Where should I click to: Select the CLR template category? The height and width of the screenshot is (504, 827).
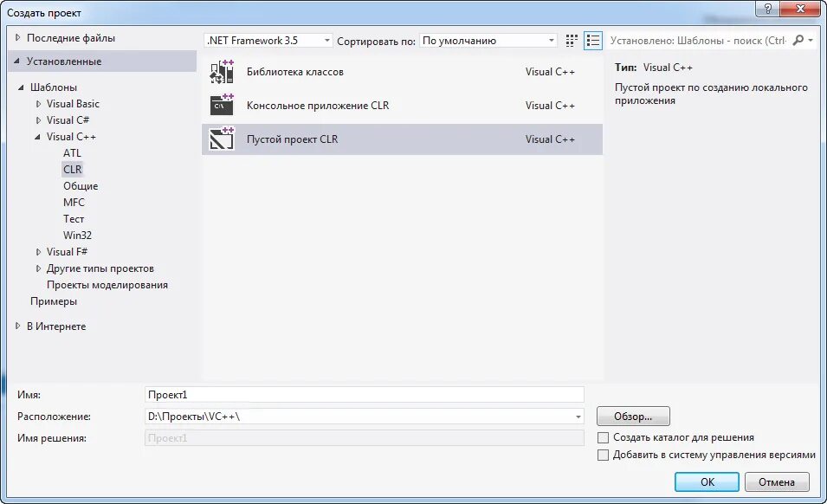[72, 169]
